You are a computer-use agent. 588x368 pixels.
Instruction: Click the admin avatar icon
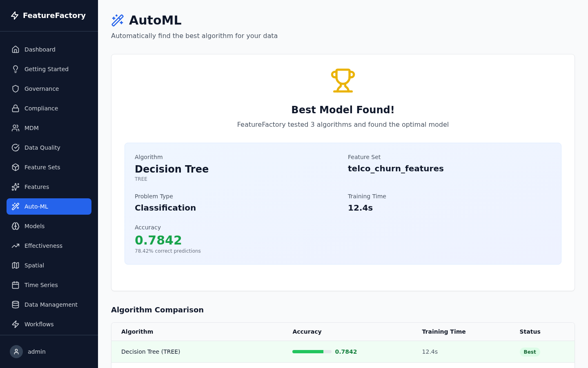coord(16,352)
